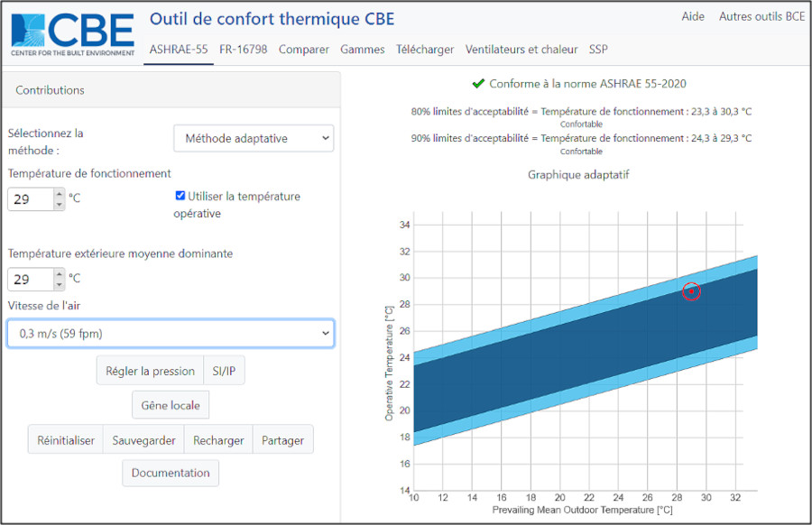Open 'Autres outils BCE' link
Screen dimensions: 812x525
tap(761, 16)
